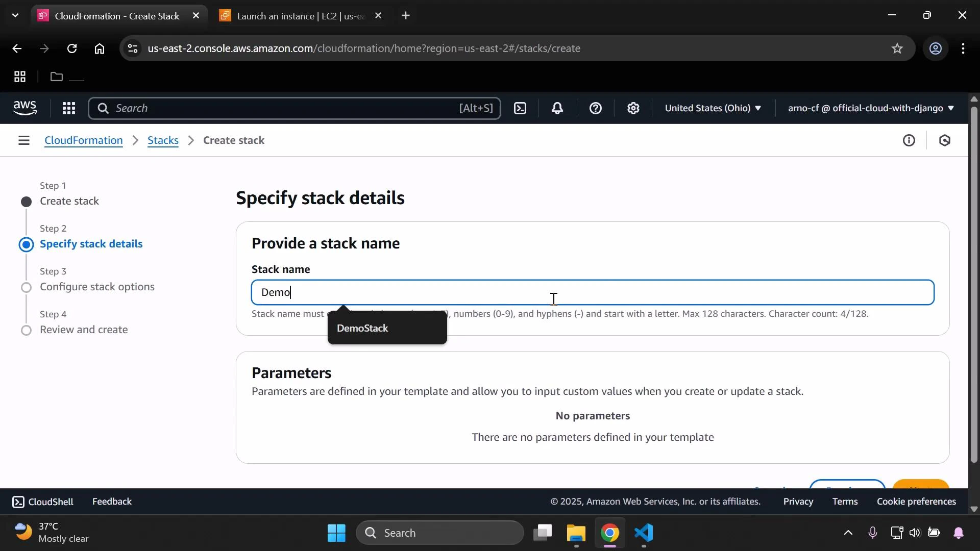Open the United States (Ohio) region dropdown
The width and height of the screenshot is (980, 551).
[713, 108]
